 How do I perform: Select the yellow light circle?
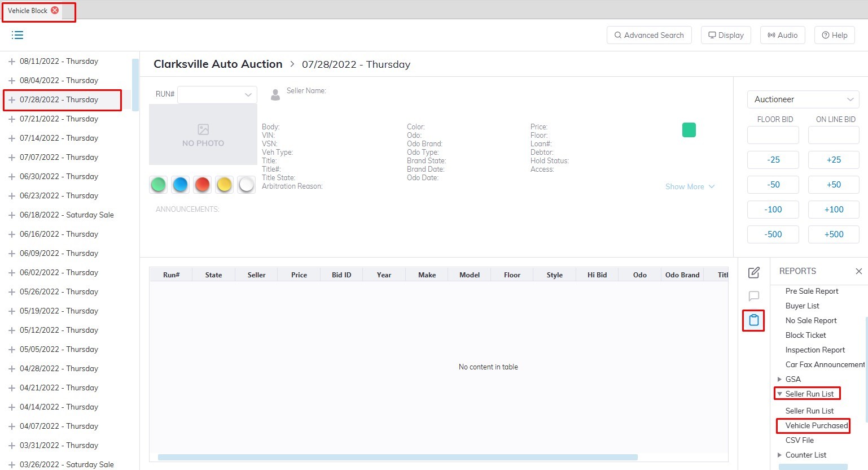tap(224, 185)
